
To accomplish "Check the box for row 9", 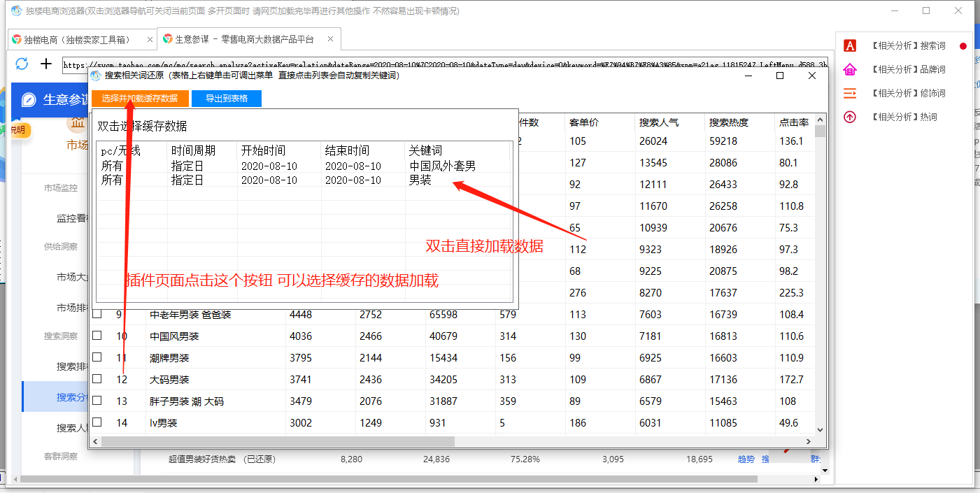I will [x=97, y=314].
